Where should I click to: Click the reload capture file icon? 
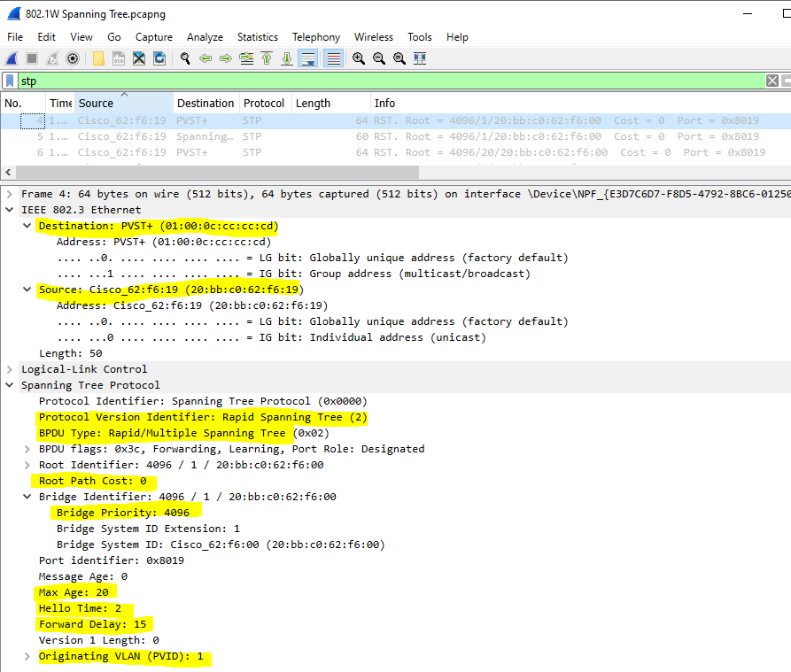coord(159,58)
